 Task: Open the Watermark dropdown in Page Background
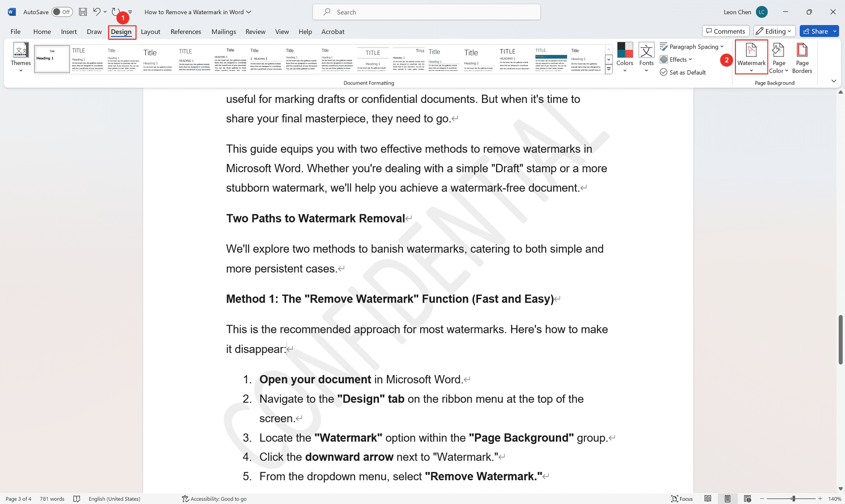(x=751, y=58)
